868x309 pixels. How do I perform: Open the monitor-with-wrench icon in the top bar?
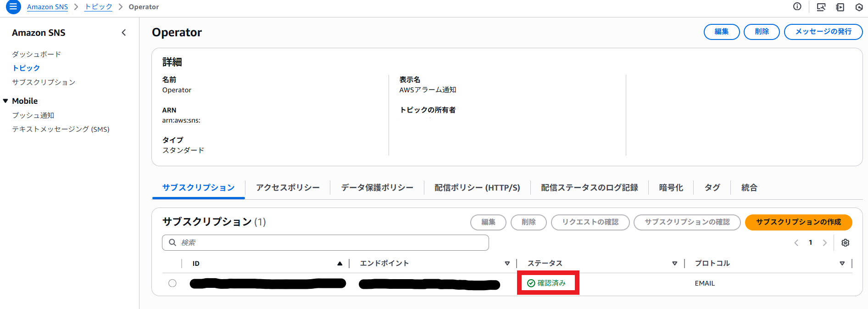tap(821, 7)
